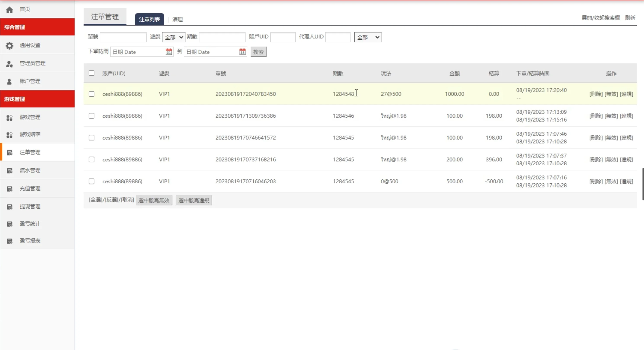Screen dimensions: 644x350
Task: Open the start date calendar picker icon
Action: (169, 52)
